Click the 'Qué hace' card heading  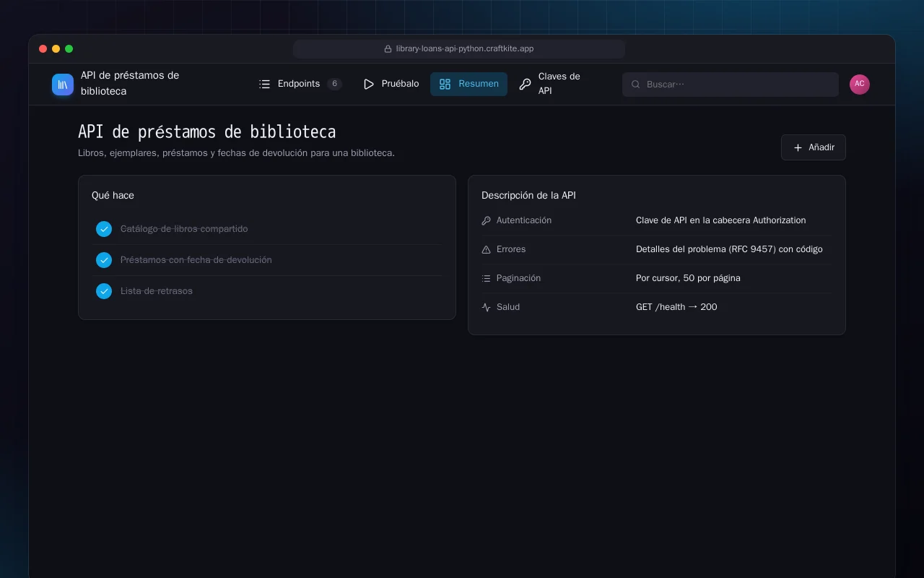[x=113, y=196]
